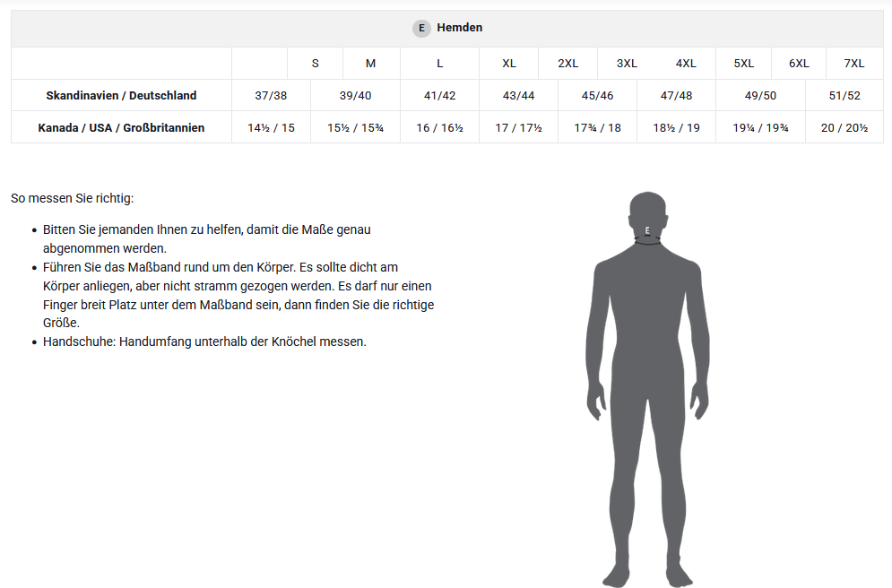Select the 2XL size column header
892x588 pixels.
click(567, 64)
